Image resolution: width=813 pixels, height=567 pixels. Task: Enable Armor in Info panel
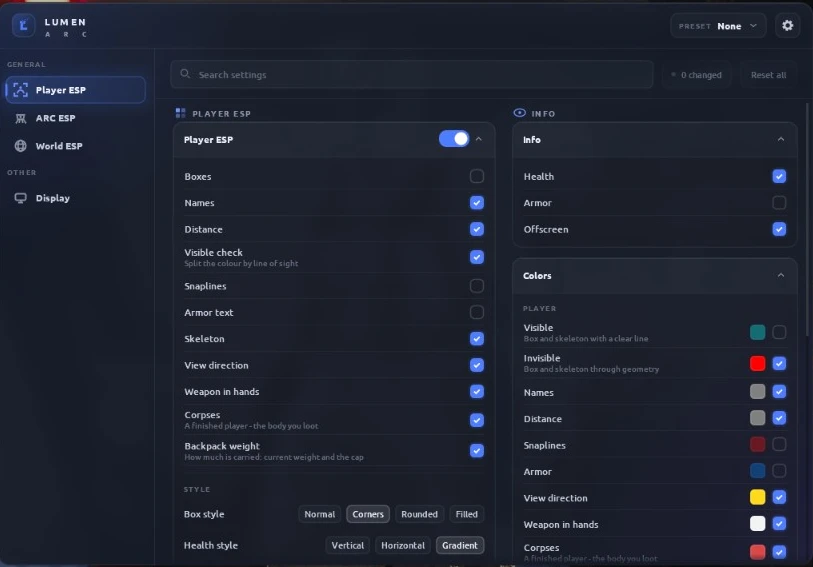[x=779, y=203]
